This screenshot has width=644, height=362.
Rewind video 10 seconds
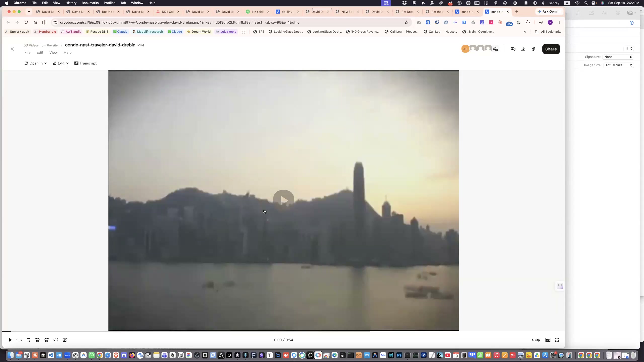37,340
